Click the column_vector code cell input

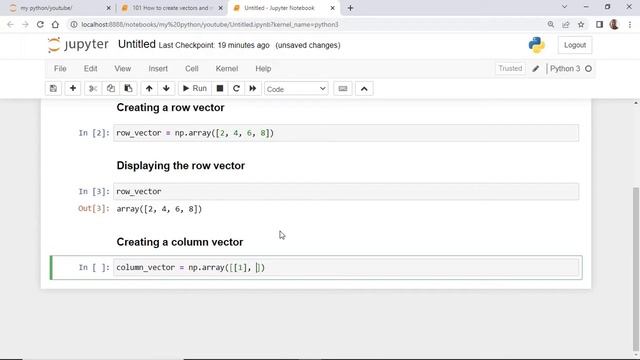pos(346,267)
